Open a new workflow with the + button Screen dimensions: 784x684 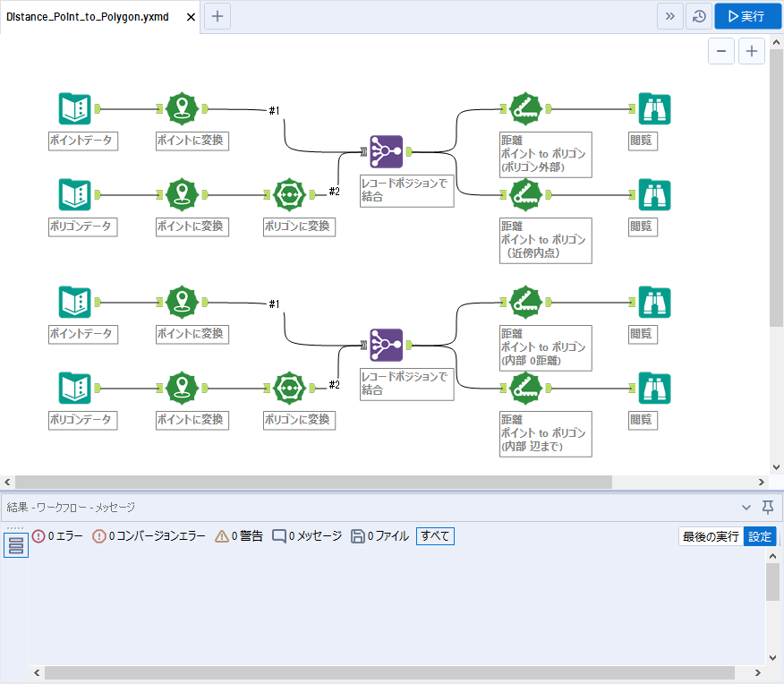(x=217, y=16)
